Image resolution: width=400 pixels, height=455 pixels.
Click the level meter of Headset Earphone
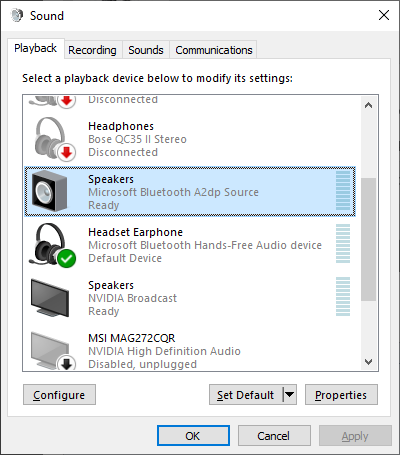click(343, 244)
